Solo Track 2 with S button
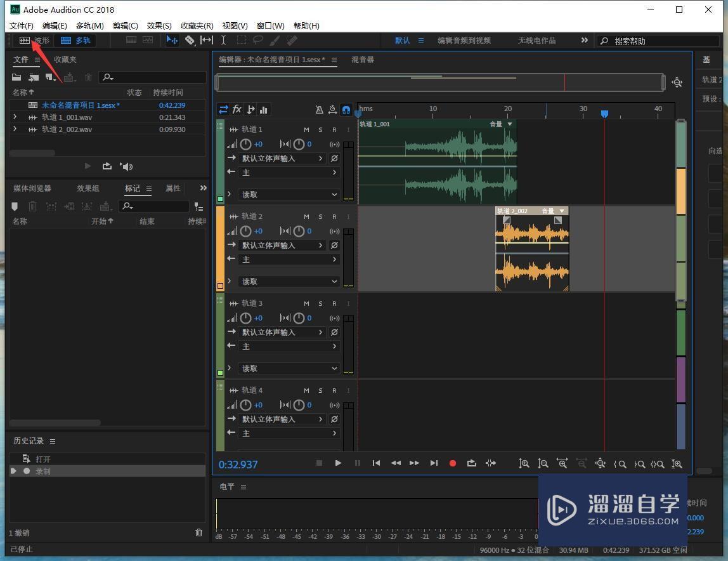 (320, 216)
